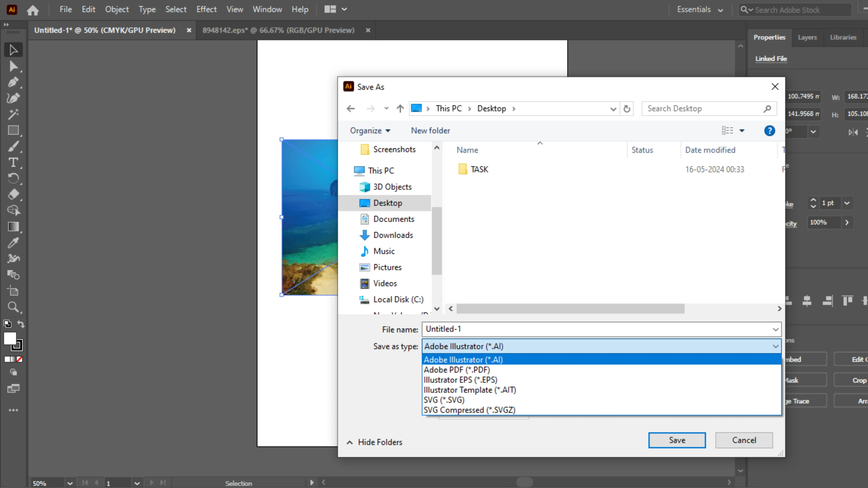The height and width of the screenshot is (488, 868).
Task: Select the Curvature tool
Action: point(13,98)
